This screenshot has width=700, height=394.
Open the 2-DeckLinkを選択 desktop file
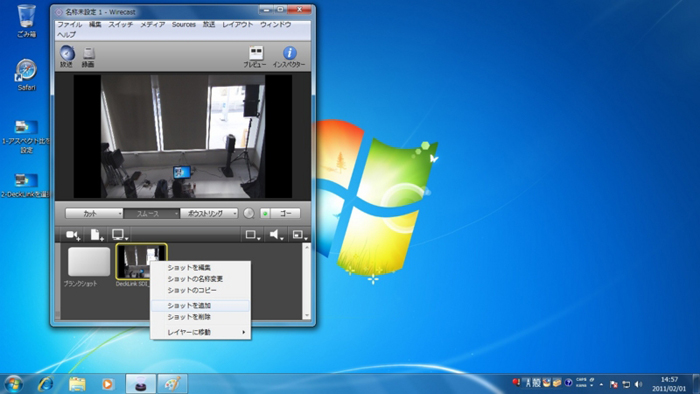point(26,185)
